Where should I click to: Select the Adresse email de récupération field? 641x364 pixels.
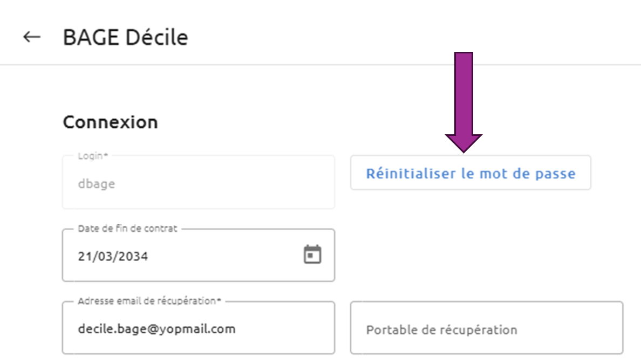198,328
